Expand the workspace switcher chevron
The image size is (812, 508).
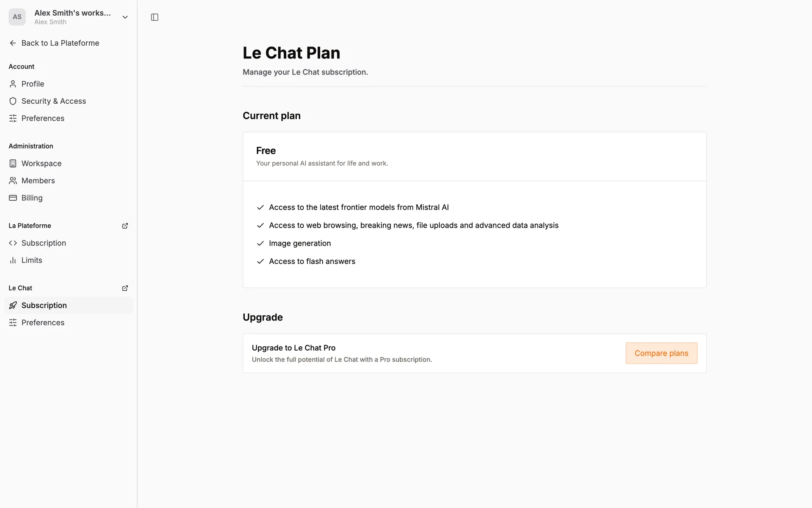click(125, 17)
